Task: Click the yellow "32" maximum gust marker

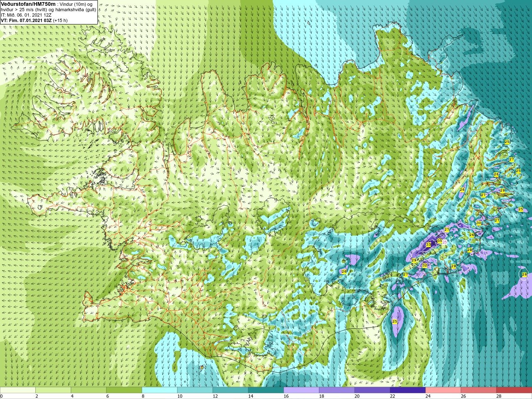Action: 424,265
